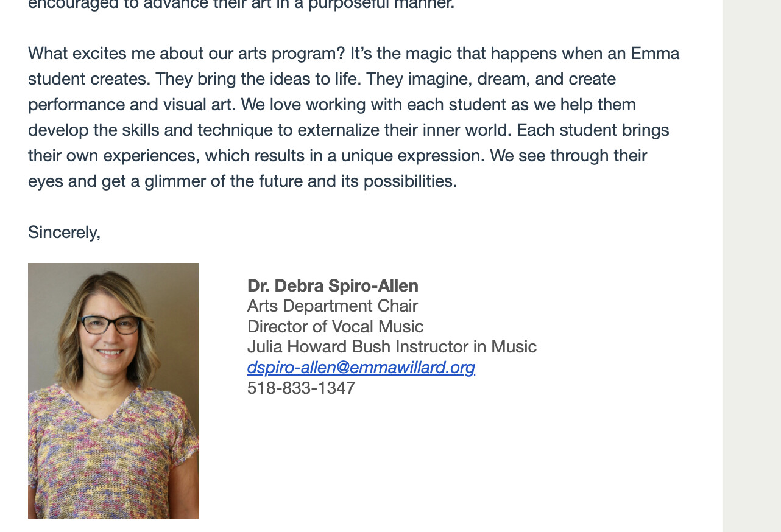
Task: Click the portrait photo of Dr. Spiro-Allen
Action: pyautogui.click(x=113, y=391)
